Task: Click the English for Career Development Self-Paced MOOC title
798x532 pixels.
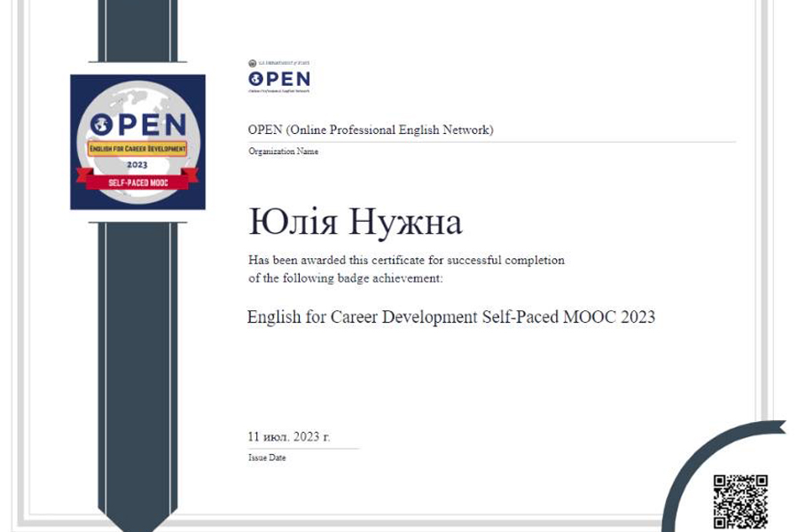Action: (450, 317)
